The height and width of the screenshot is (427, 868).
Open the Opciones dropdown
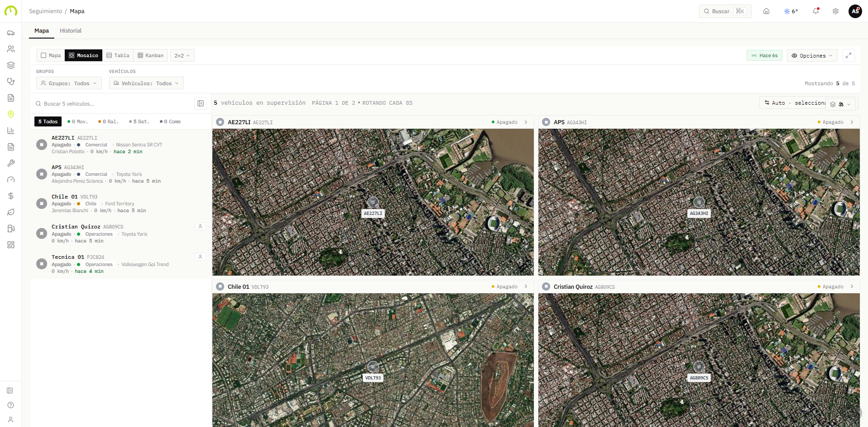(812, 55)
